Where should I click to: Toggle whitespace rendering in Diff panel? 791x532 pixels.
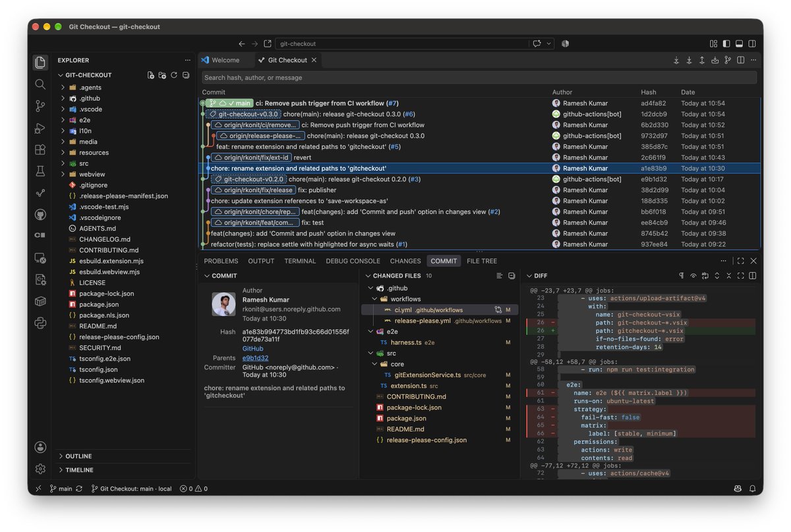coord(682,276)
